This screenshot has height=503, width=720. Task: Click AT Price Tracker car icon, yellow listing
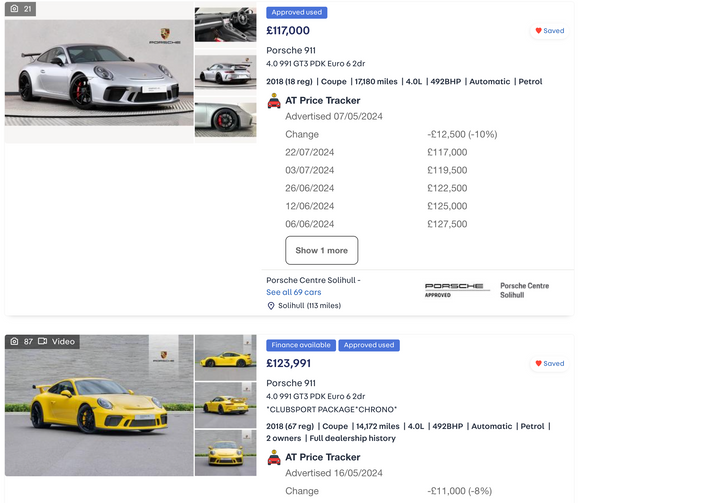[x=274, y=458]
